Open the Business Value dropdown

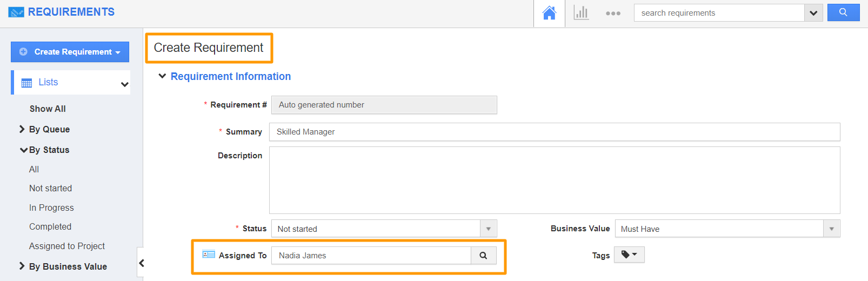click(x=727, y=229)
